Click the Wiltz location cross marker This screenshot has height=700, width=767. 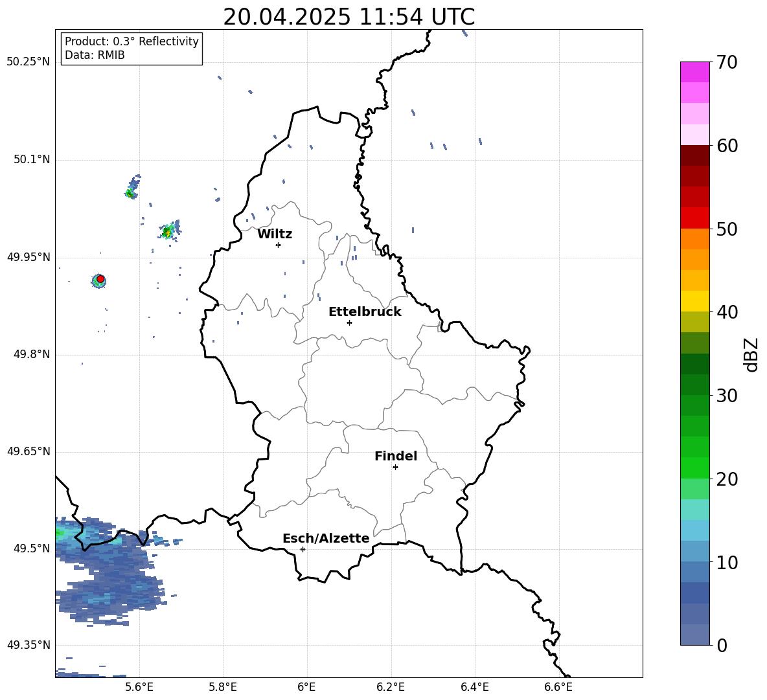278,245
